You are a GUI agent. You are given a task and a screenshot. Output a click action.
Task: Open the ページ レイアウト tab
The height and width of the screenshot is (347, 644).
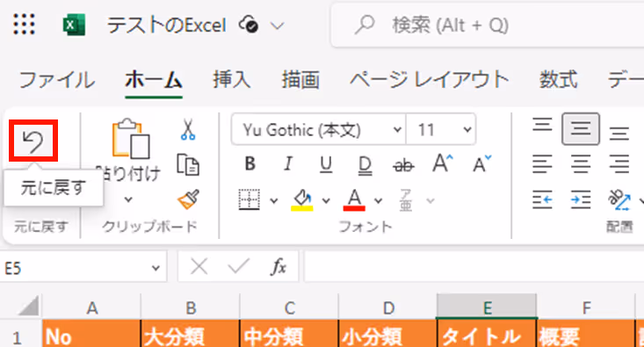[430, 80]
